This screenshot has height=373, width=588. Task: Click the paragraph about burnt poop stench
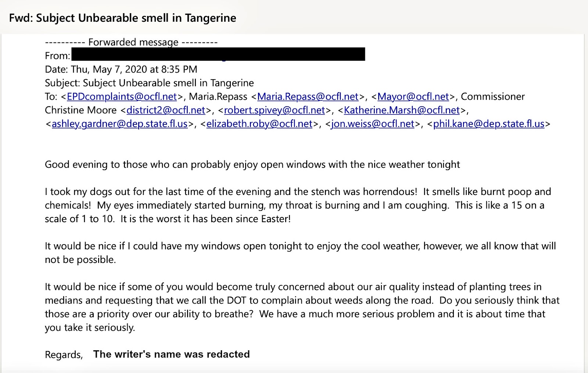[x=298, y=205]
